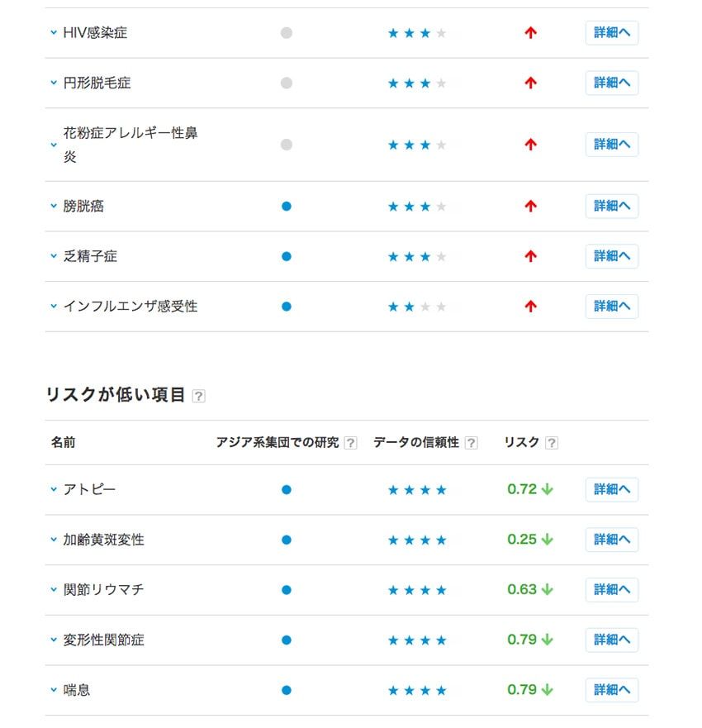Click the green arrow next to 加齢黄斑変性
Screen dimensions: 702x728
point(549,540)
